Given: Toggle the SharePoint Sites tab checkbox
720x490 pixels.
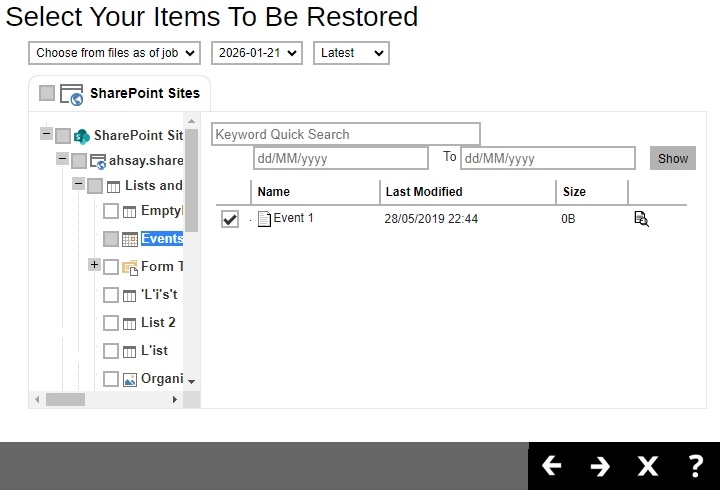Looking at the screenshot, I should [47, 93].
